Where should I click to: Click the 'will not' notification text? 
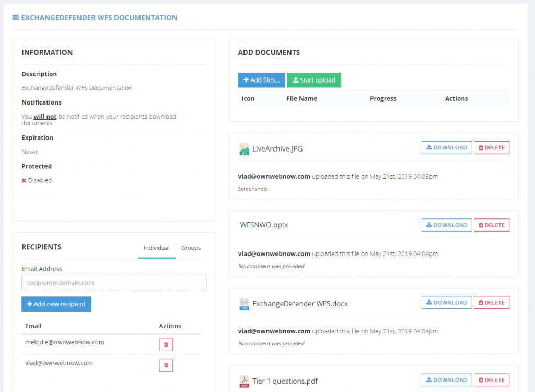pos(45,117)
